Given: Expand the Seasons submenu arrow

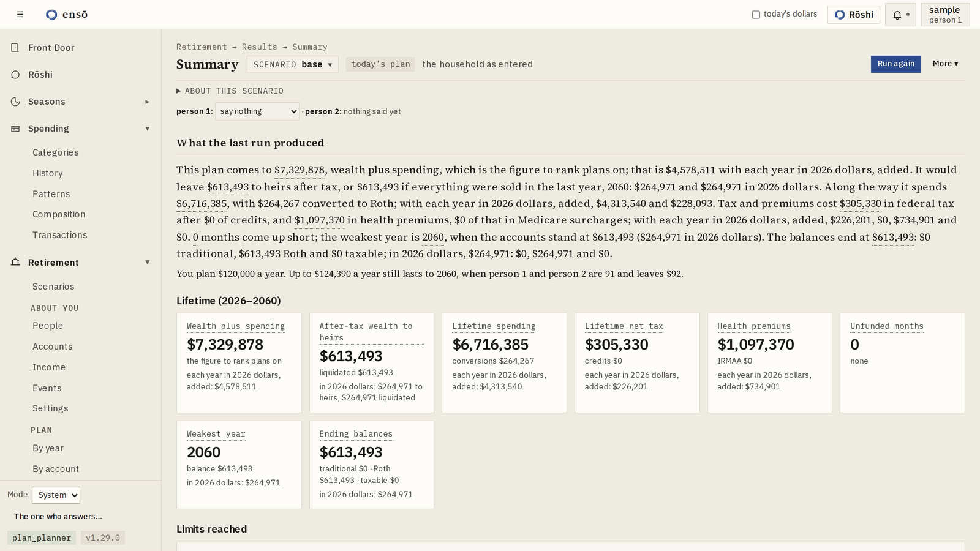Looking at the screenshot, I should (x=147, y=102).
